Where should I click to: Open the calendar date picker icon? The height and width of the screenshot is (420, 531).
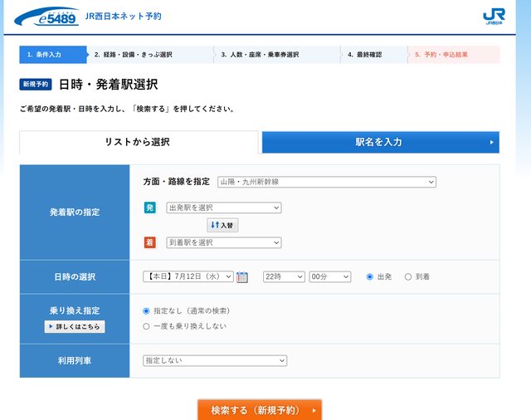point(242,277)
